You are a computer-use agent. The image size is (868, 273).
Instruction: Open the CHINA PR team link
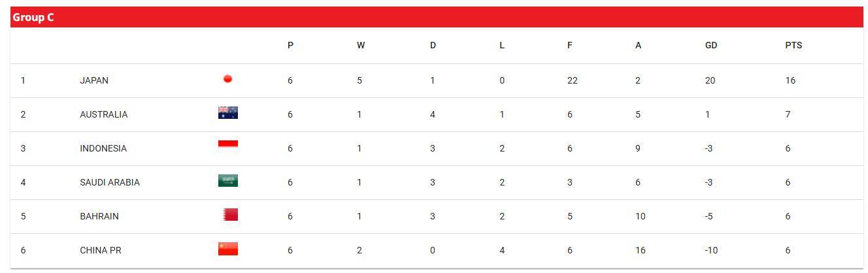(101, 250)
